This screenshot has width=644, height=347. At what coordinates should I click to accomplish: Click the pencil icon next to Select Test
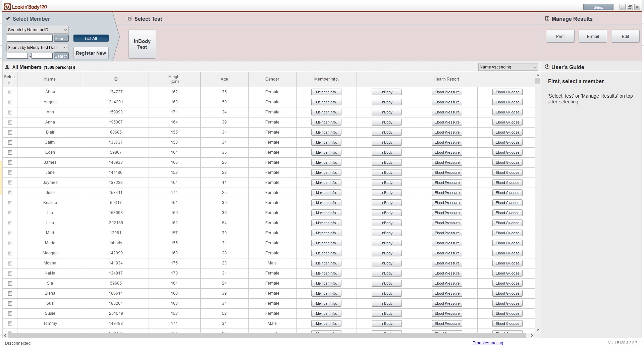pyautogui.click(x=129, y=19)
